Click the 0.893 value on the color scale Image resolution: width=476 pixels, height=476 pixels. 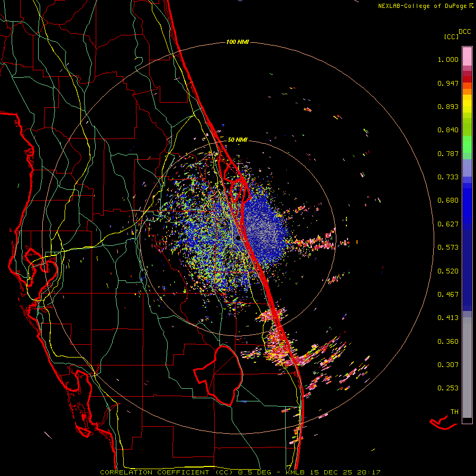448,106
